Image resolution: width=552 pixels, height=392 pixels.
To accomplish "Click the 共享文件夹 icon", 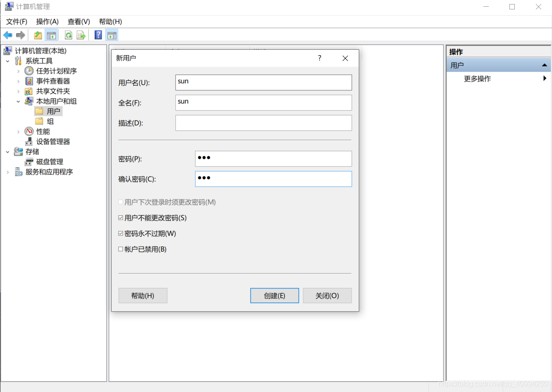I will click(x=29, y=91).
